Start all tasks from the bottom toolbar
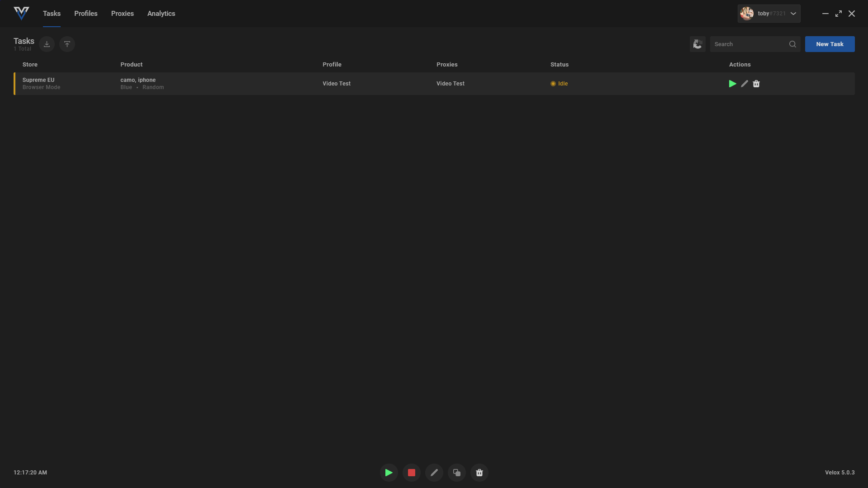868x488 pixels. (389, 473)
